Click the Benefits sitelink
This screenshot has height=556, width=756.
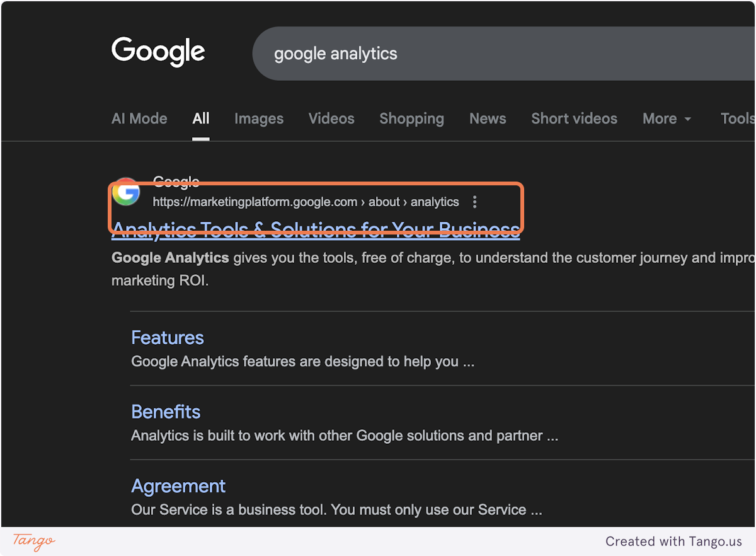[166, 412]
